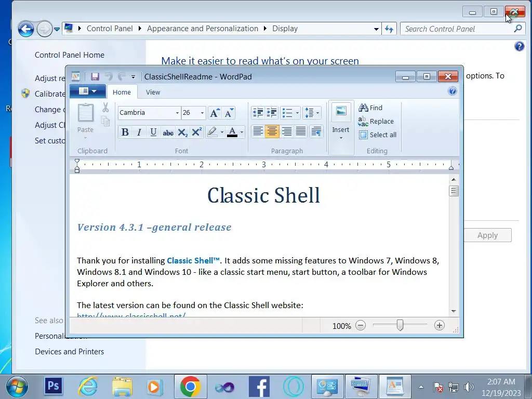The image size is (532, 399).
Task: Click the WordPad Help question mark icon
Action: (453, 91)
